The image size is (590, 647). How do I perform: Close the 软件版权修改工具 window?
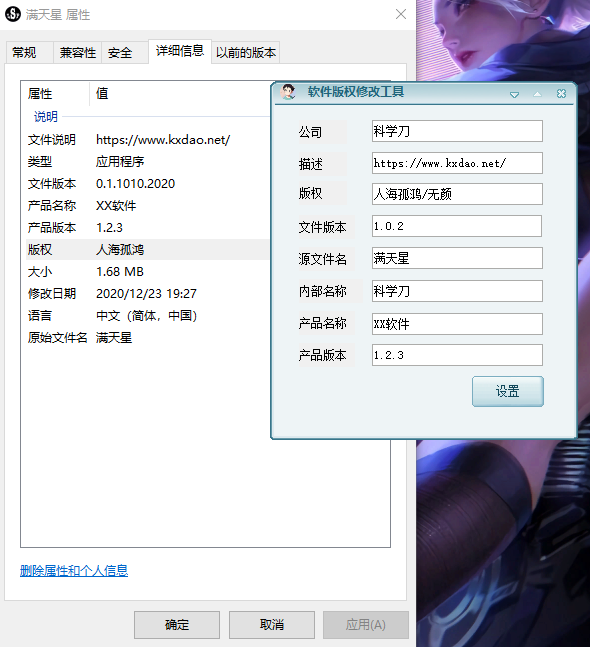[x=561, y=94]
